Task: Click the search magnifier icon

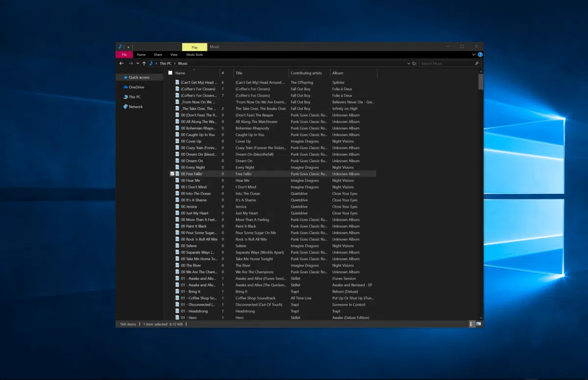Action: coord(477,63)
